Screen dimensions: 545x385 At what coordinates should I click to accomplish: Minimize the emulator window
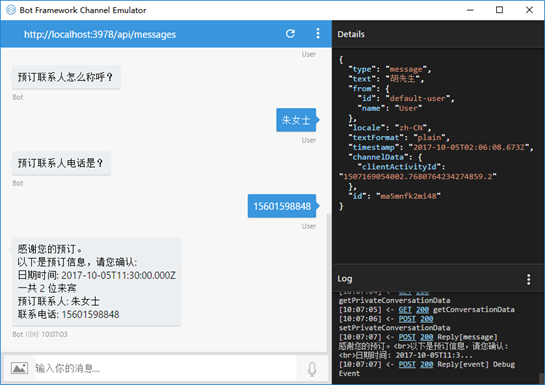470,10
